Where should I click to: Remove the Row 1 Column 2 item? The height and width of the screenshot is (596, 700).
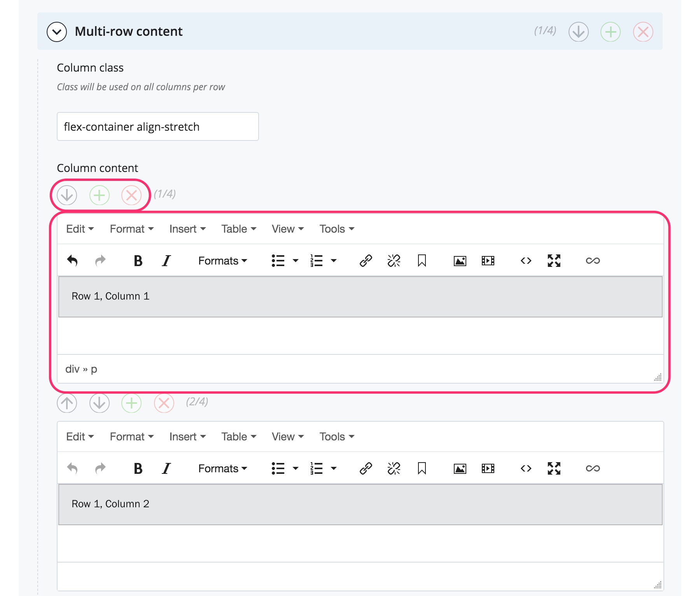coord(163,404)
